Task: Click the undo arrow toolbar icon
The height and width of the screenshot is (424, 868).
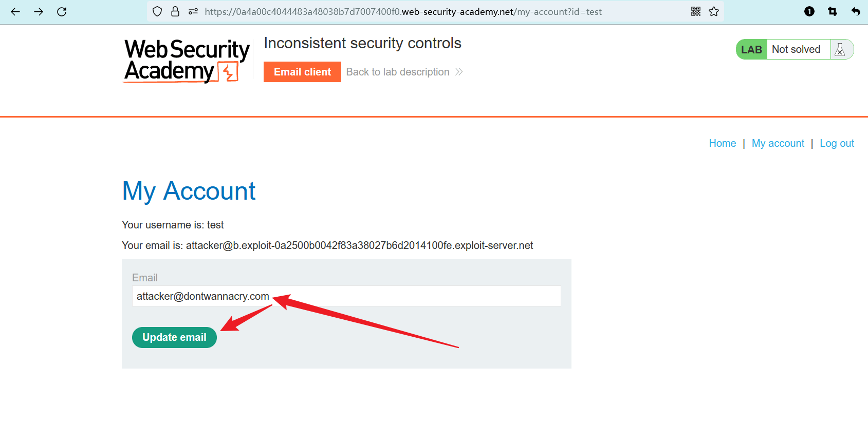Action: (856, 12)
